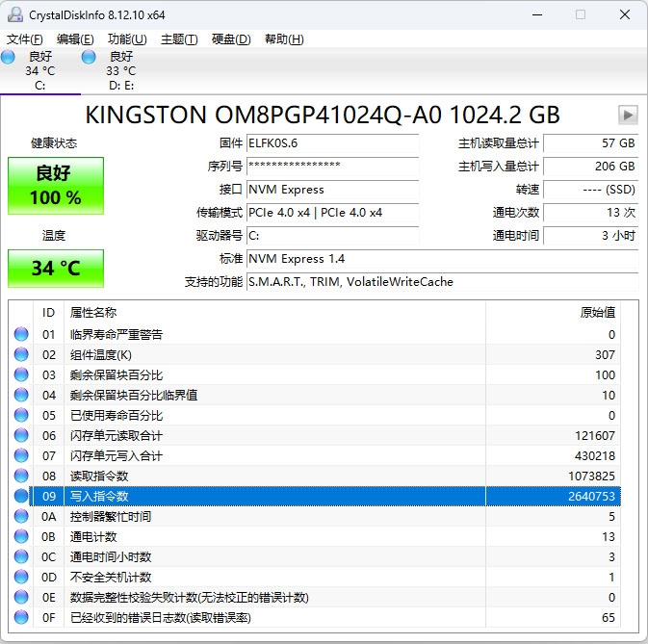
Task: Close the CrystalDiskInfo window
Action: coord(625,14)
